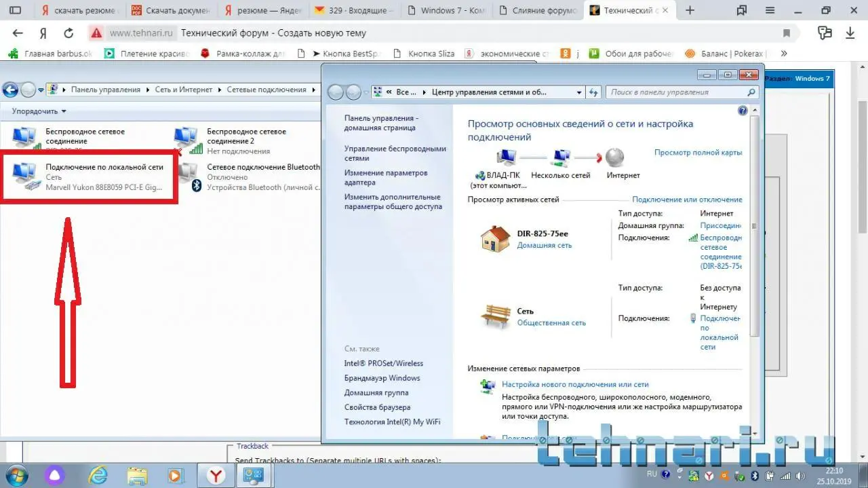Open the blue help icon in Network Center
The height and width of the screenshot is (488, 868).
coord(743,111)
